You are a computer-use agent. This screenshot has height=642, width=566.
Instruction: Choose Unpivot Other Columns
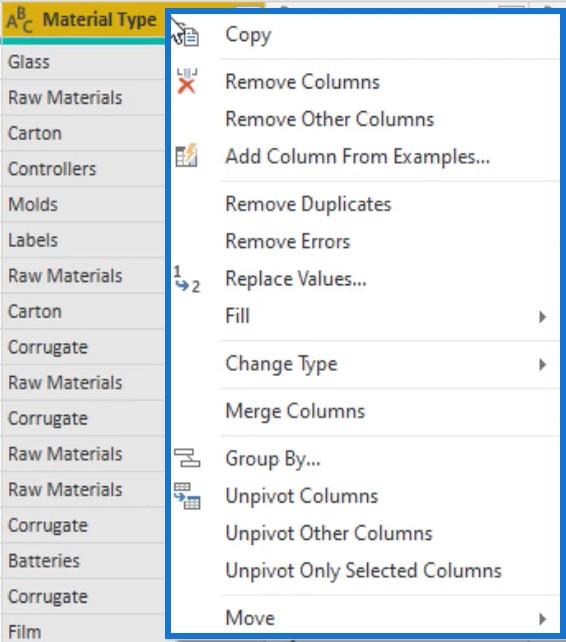tap(329, 533)
